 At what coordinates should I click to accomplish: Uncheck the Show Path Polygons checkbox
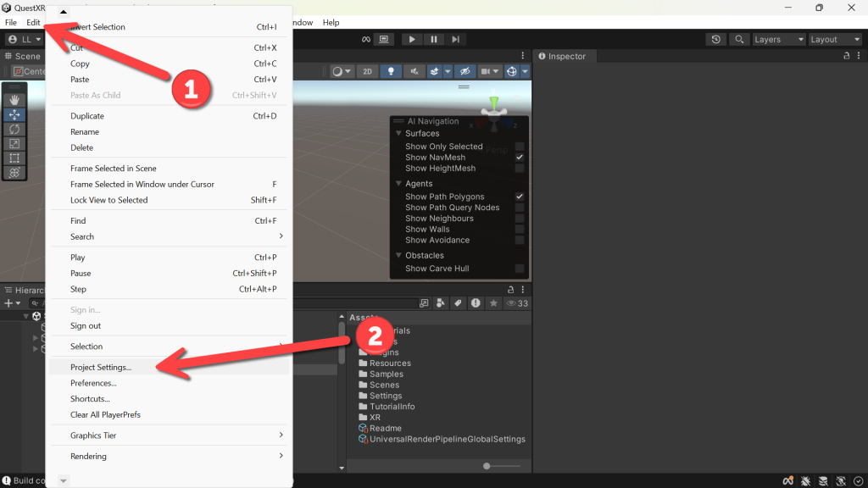tap(520, 197)
